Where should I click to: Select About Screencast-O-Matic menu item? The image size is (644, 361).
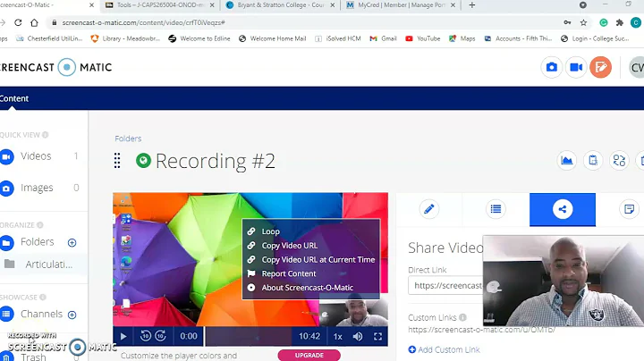click(307, 287)
